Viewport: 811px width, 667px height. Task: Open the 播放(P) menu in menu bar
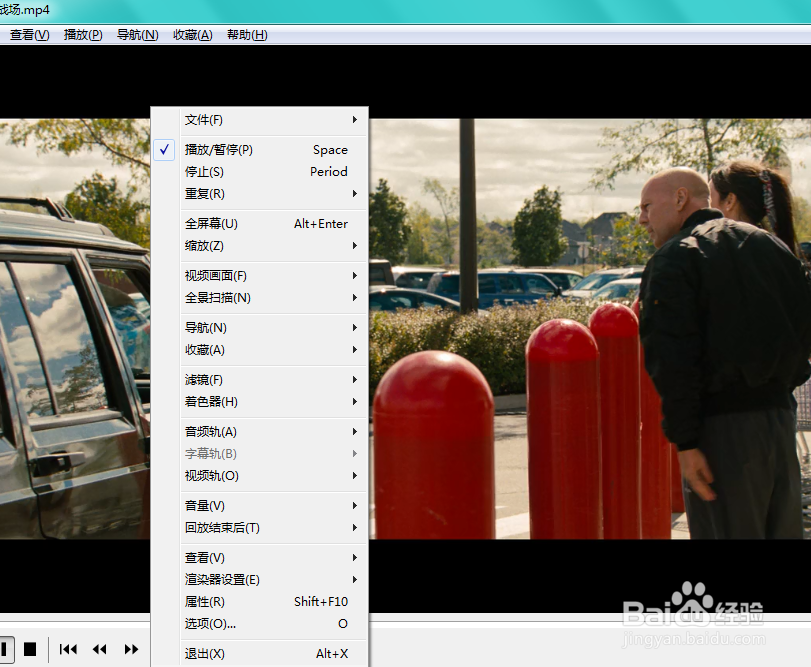pos(83,35)
